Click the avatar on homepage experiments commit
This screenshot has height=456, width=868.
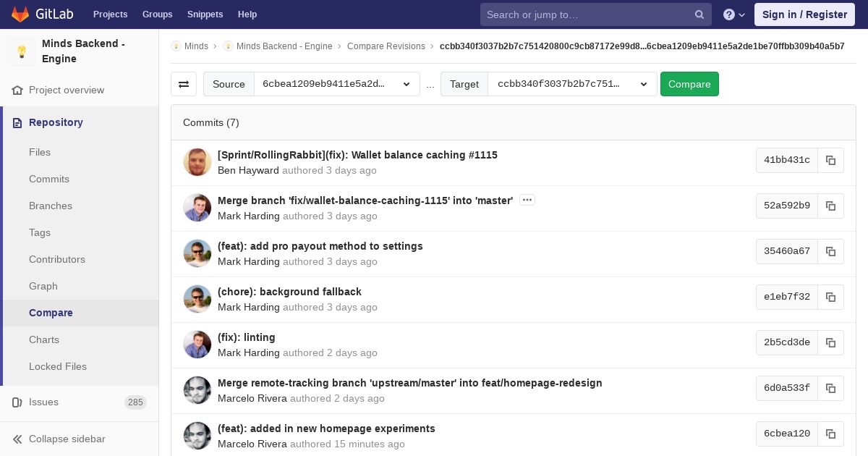point(197,436)
